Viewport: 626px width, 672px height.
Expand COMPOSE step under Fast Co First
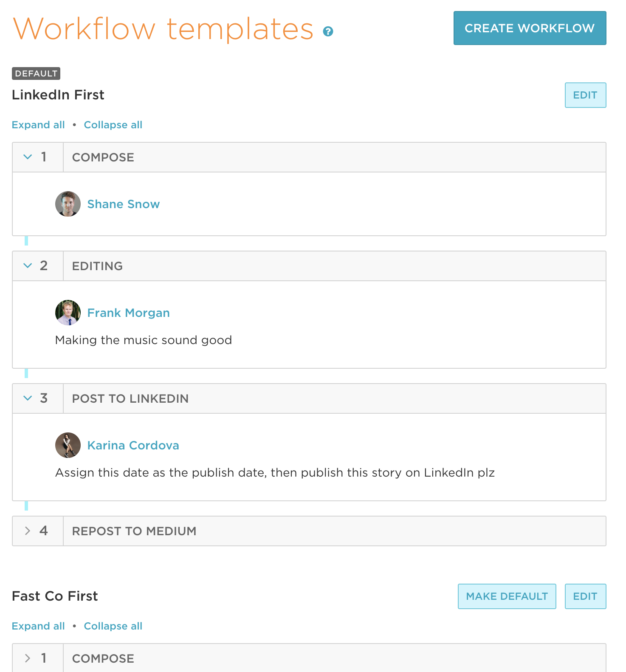tap(28, 658)
